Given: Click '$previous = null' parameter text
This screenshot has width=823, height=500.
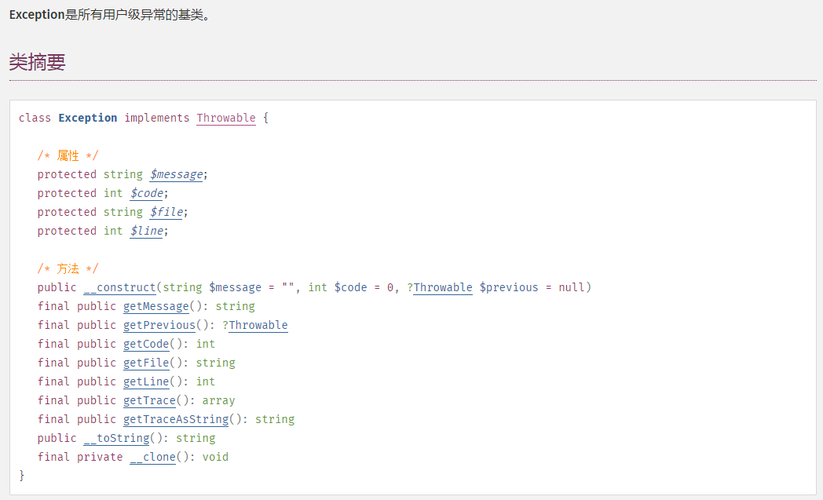Looking at the screenshot, I should [x=532, y=288].
